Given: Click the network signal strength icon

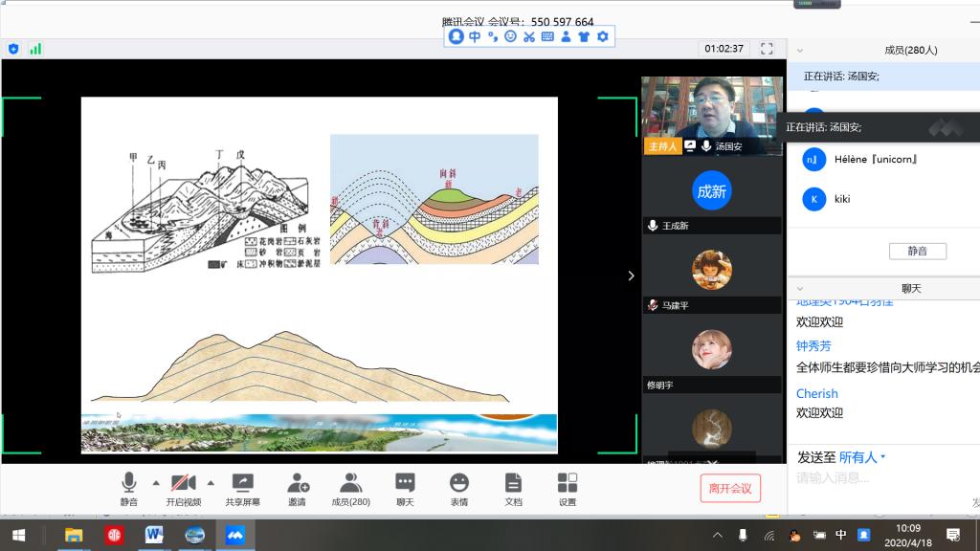Looking at the screenshot, I should (x=35, y=49).
